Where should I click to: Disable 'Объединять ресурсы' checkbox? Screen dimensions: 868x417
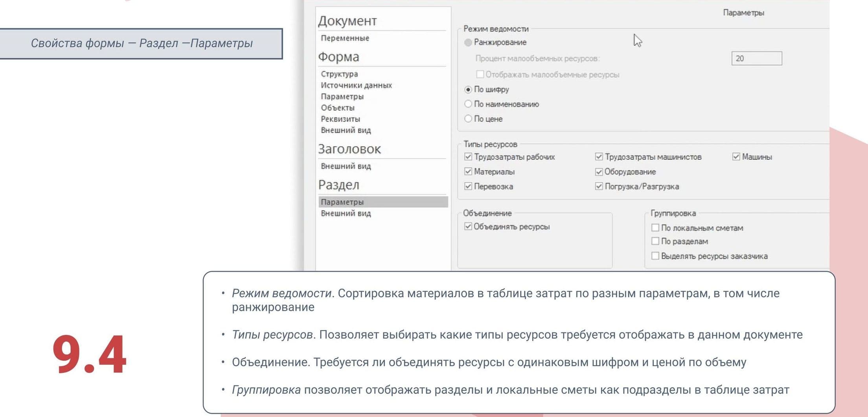tap(468, 227)
